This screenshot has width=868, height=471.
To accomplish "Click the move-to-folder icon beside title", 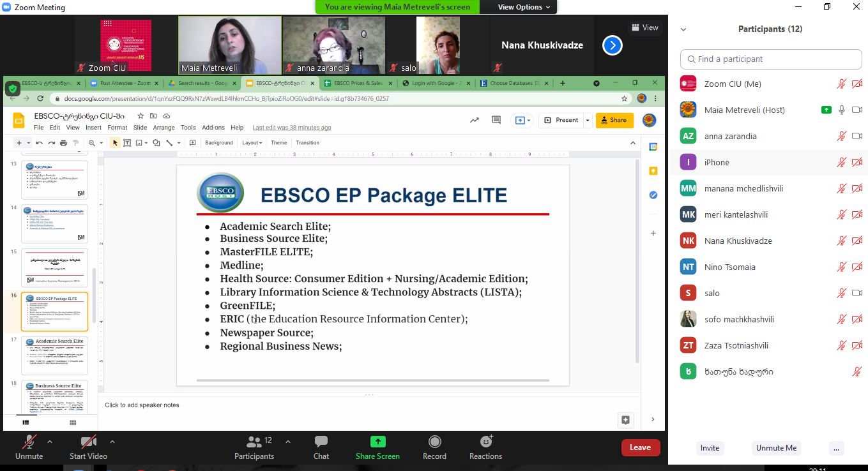I will [x=153, y=116].
